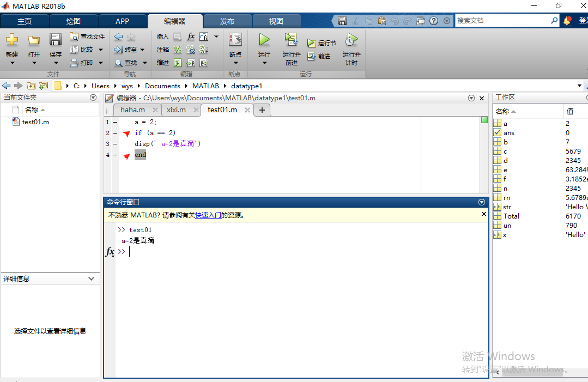This screenshot has height=382, width=588.
Task: Click the Find (查找) magnifier button
Action: (126, 63)
